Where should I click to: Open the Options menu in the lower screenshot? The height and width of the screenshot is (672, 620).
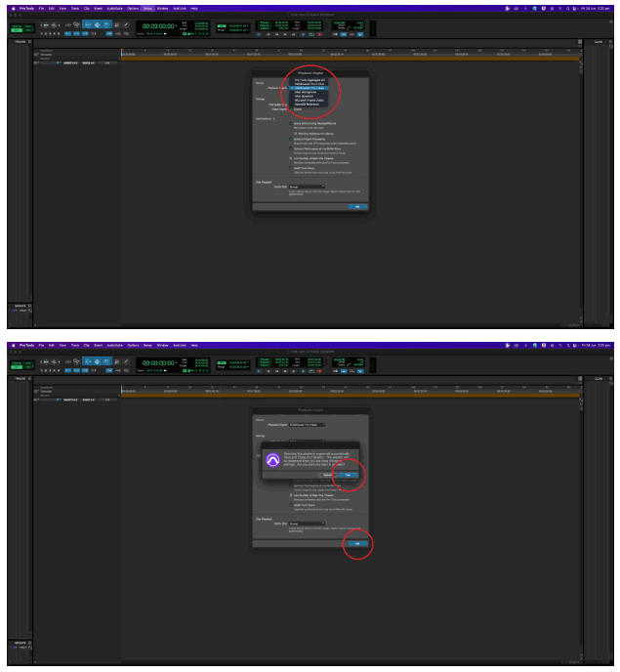(133, 345)
